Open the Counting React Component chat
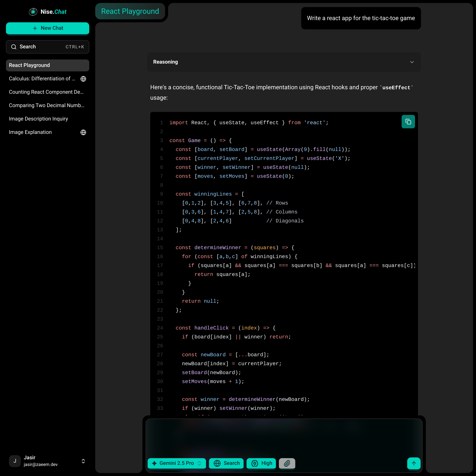The image size is (476, 476). pos(46,92)
